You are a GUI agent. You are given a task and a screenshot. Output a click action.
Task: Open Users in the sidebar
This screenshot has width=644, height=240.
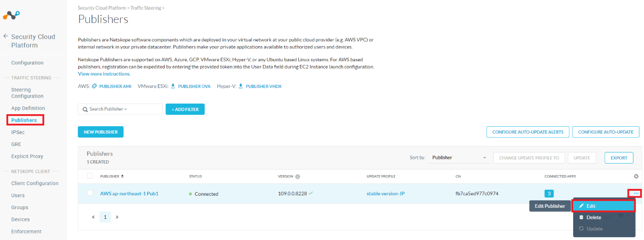[18, 195]
